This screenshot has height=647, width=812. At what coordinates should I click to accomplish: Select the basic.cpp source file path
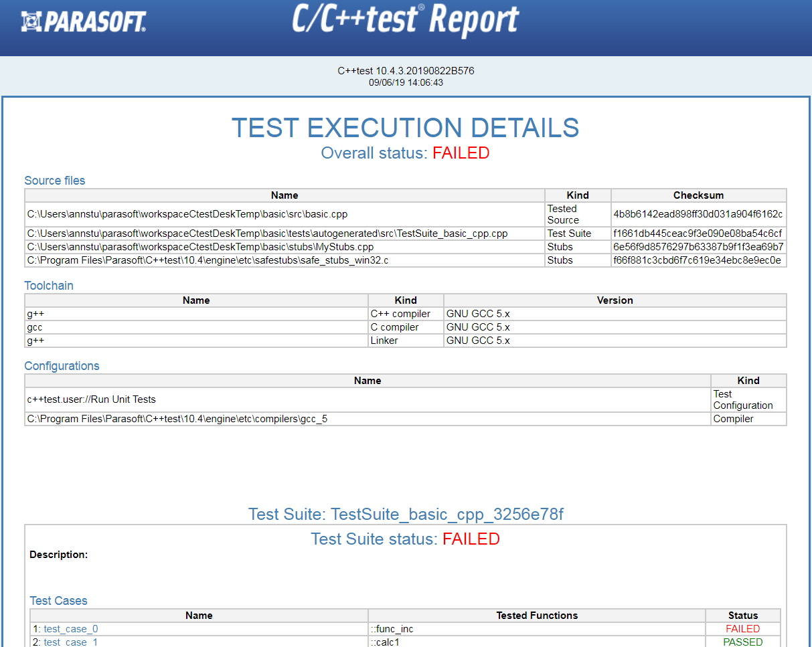coord(187,214)
